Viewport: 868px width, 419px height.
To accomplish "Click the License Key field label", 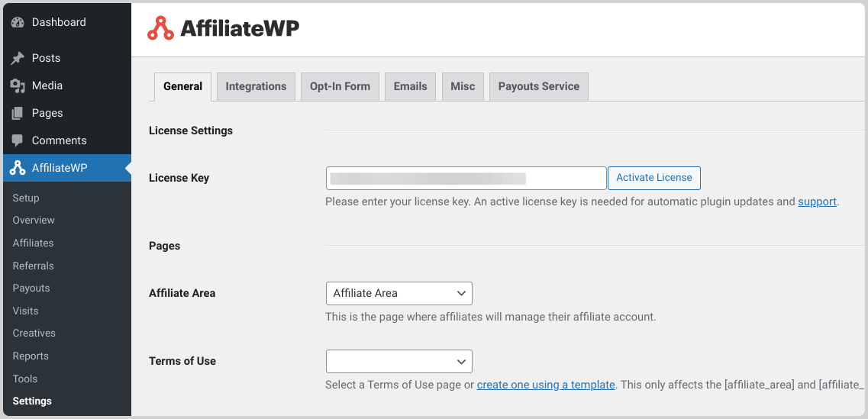I will click(x=179, y=179).
